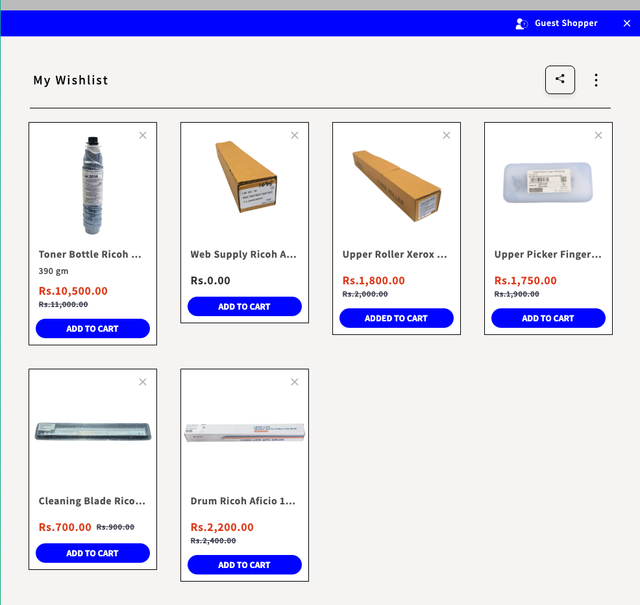Add Cleaning Blade Ricoh to cart
Viewport: 640px width, 605px height.
tap(93, 553)
